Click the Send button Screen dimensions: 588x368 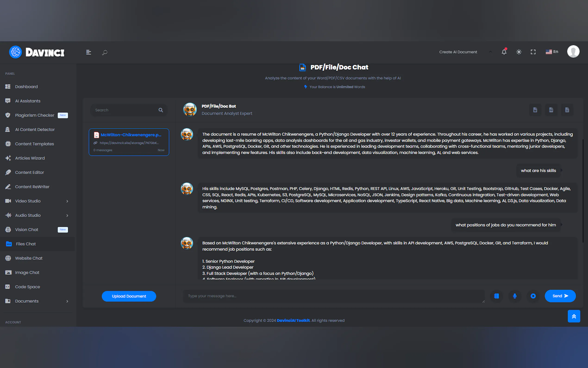[560, 296]
